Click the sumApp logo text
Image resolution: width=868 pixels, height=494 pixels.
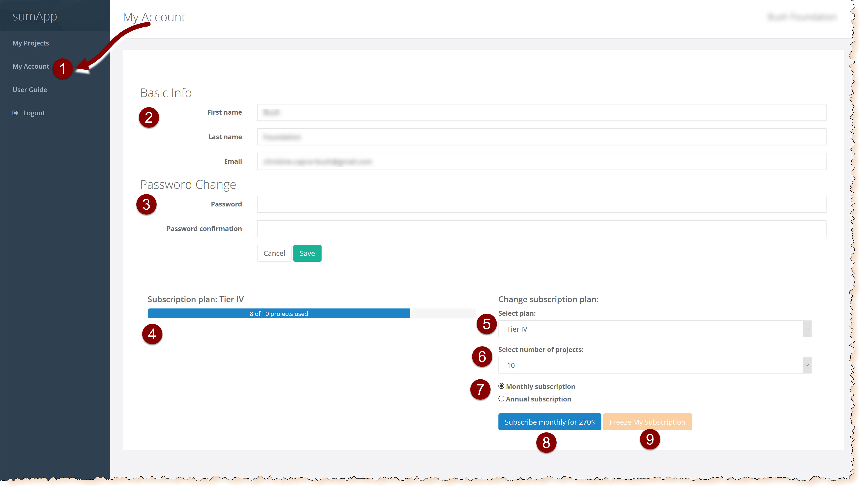[35, 16]
